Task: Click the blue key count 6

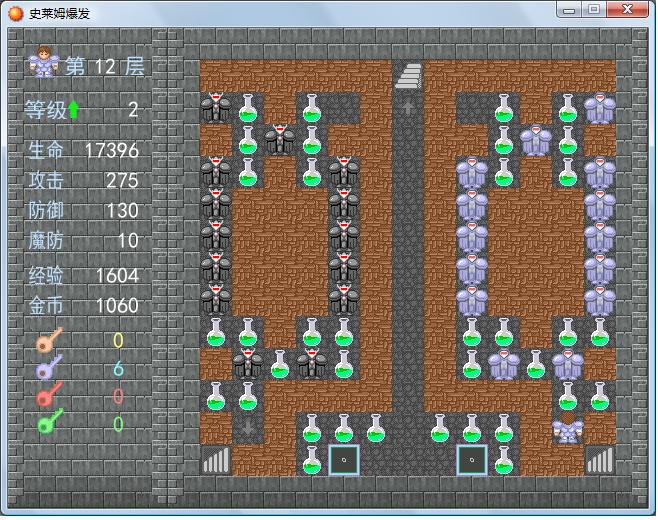Action: point(118,368)
